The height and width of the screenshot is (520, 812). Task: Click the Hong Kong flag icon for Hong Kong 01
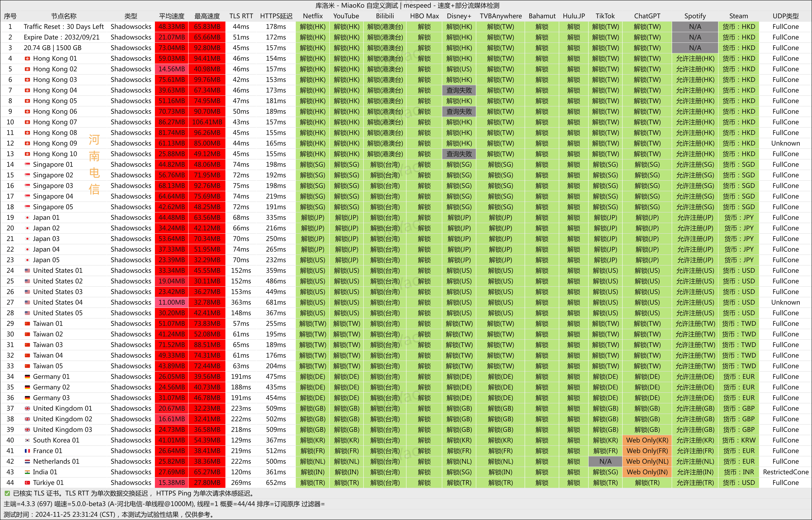(x=27, y=59)
